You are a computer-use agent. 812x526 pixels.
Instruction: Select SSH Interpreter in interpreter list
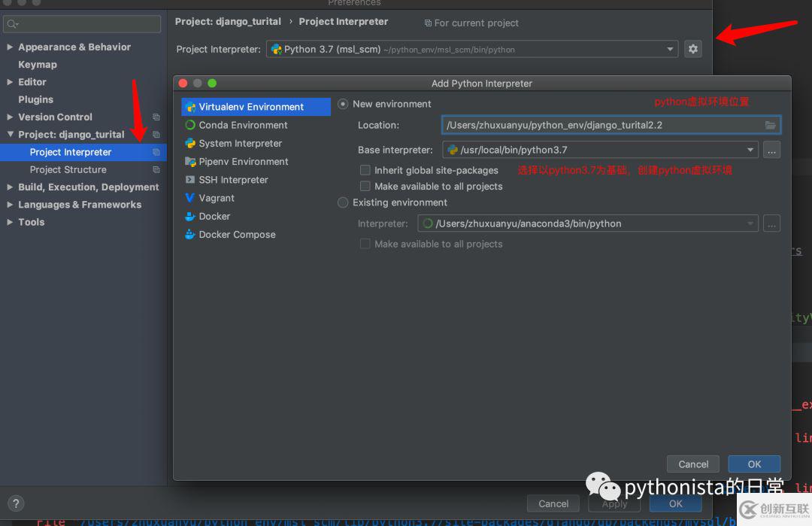(x=256, y=180)
